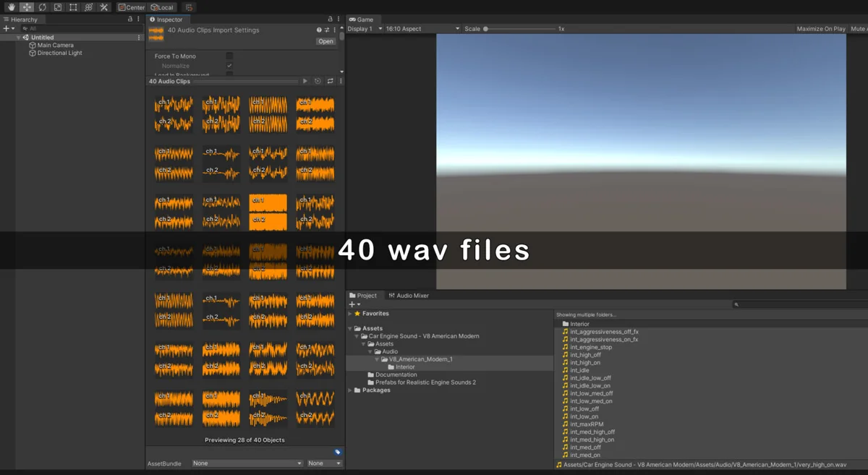Toggle loop in audio preview
Screen dimensions: 868x475
330,82
